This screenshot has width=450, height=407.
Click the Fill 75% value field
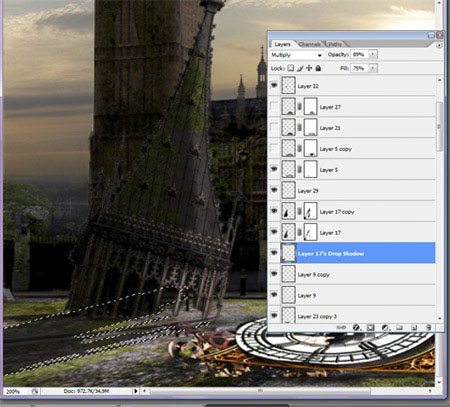359,68
